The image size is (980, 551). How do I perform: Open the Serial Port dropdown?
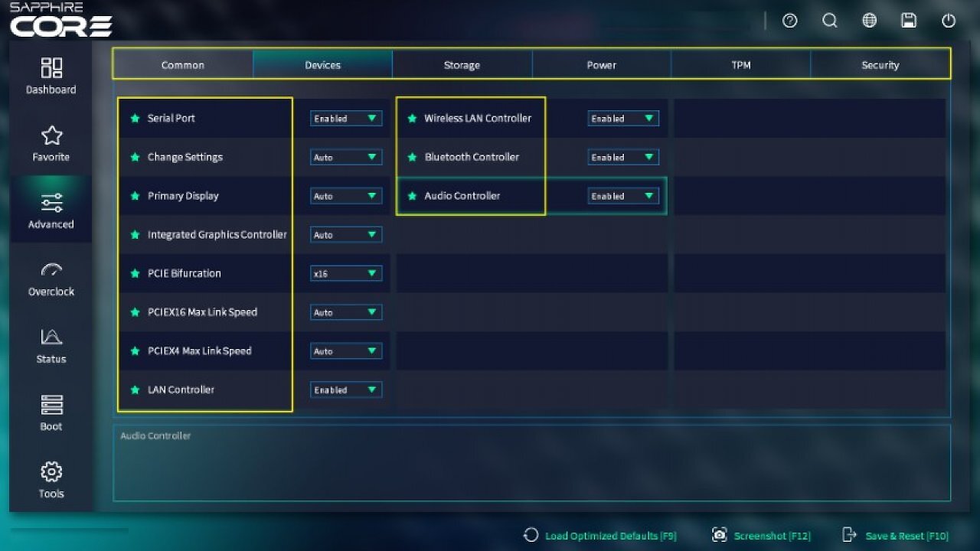point(346,119)
